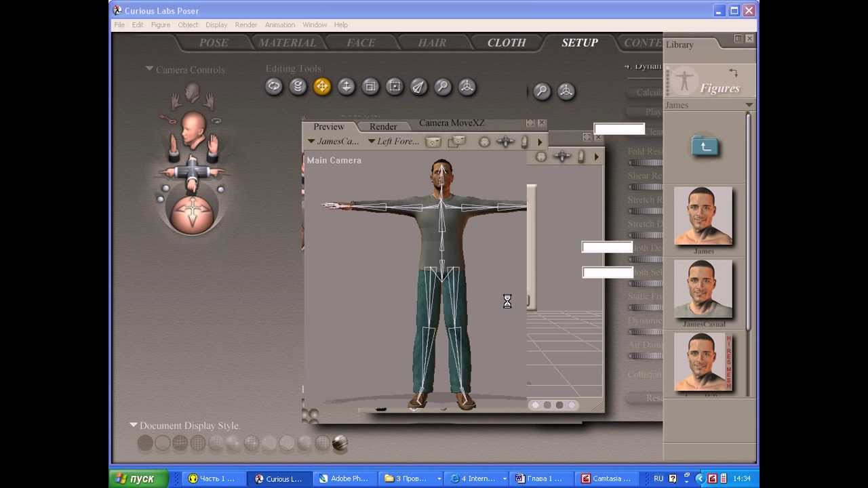The width and height of the screenshot is (868, 488).
Task: Select the James Hi Res Mesh thumbnail
Action: 703,362
